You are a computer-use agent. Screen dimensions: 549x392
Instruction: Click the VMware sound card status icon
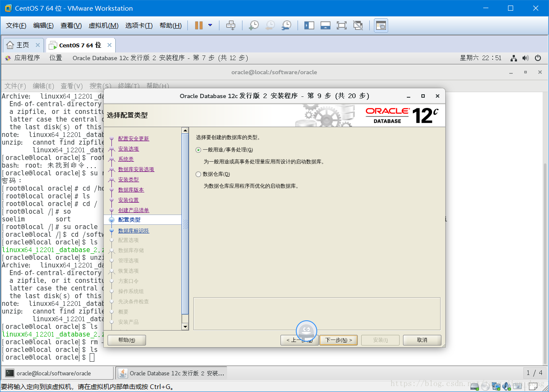(x=507, y=386)
